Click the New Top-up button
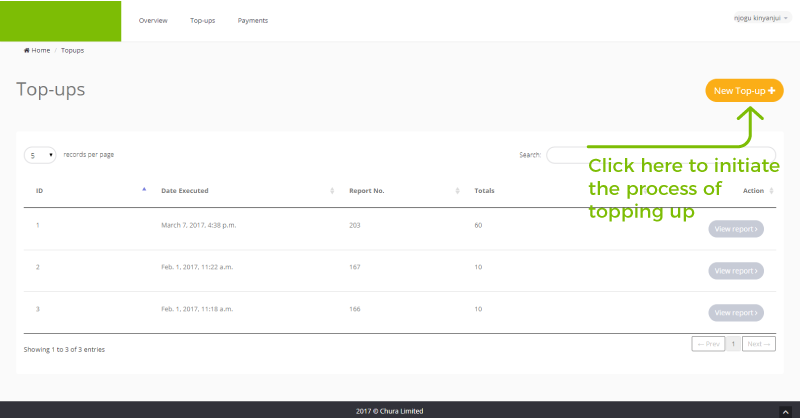Viewport: 800px width, 418px height. 744,91
